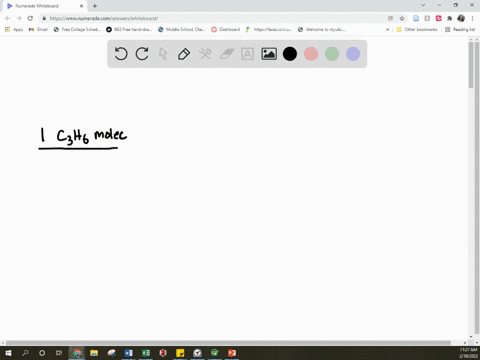Open PowerPoint from the taskbar
The image size is (480, 360).
[x=232, y=353]
